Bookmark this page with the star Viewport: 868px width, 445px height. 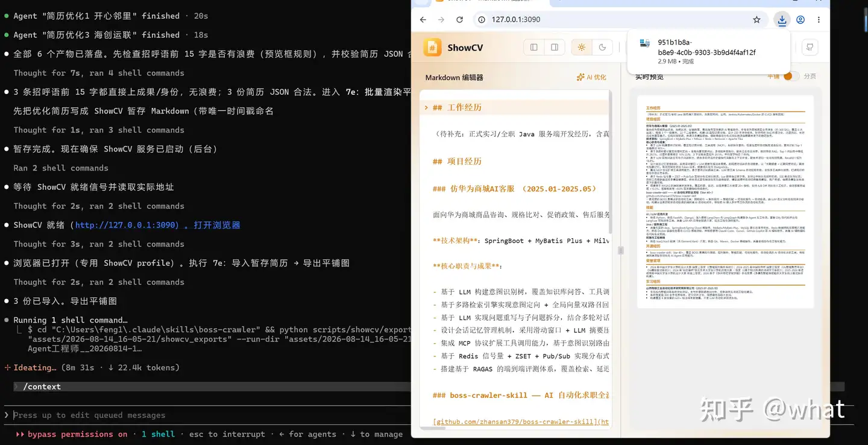point(756,19)
